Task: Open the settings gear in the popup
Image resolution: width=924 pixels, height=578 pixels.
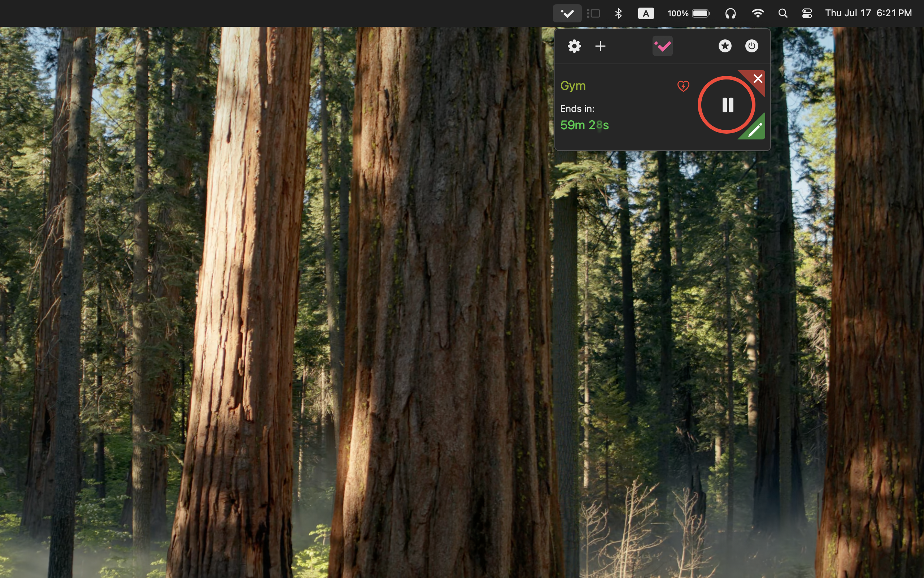Action: coord(574,46)
